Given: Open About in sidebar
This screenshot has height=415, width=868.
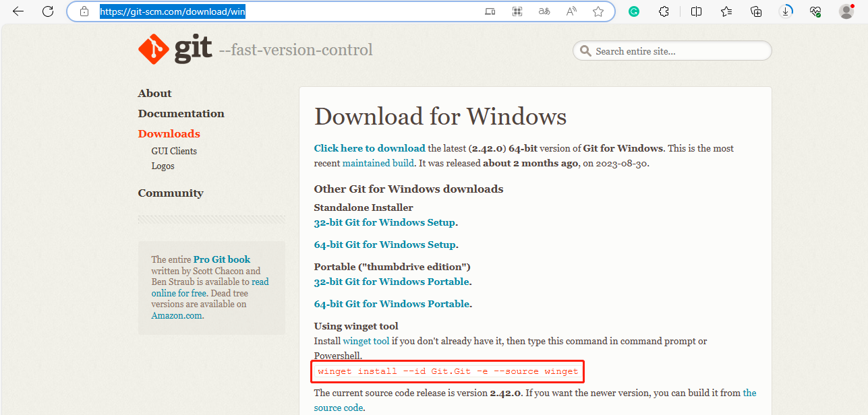Looking at the screenshot, I should coord(155,94).
